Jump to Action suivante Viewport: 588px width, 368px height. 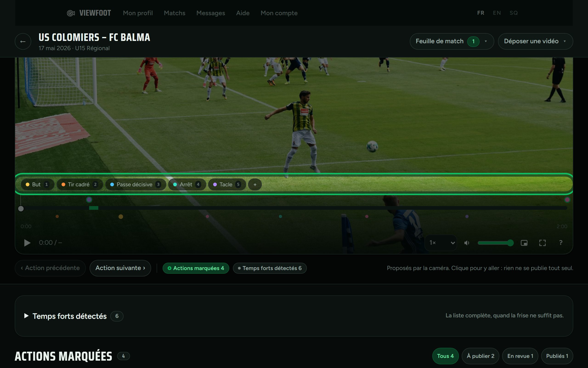[x=120, y=268]
